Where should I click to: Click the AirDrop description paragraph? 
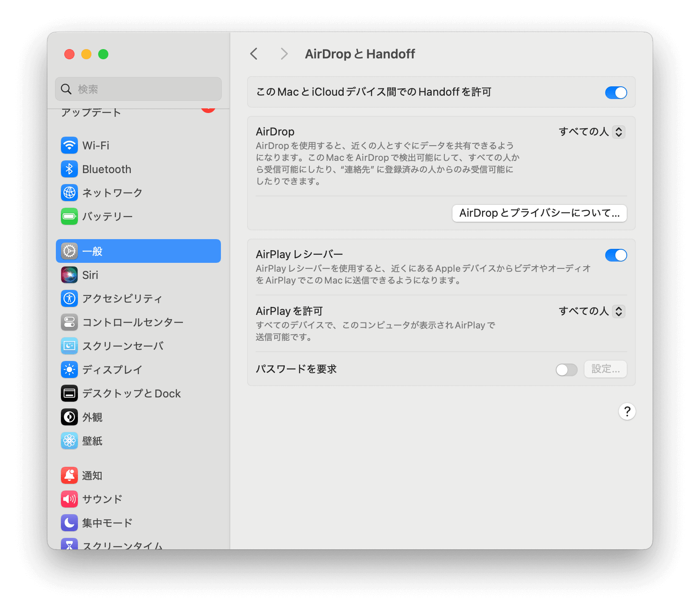pyautogui.click(x=387, y=164)
